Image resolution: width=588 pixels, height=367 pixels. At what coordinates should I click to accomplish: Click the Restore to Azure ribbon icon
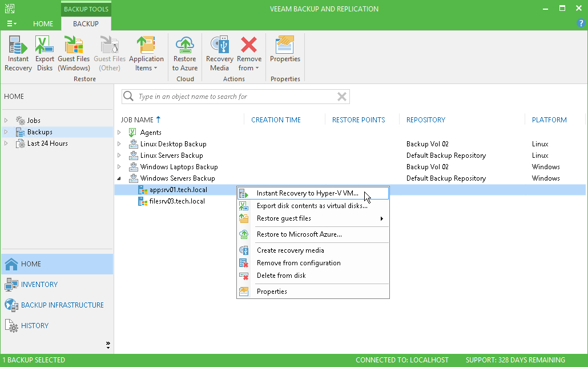tap(185, 53)
